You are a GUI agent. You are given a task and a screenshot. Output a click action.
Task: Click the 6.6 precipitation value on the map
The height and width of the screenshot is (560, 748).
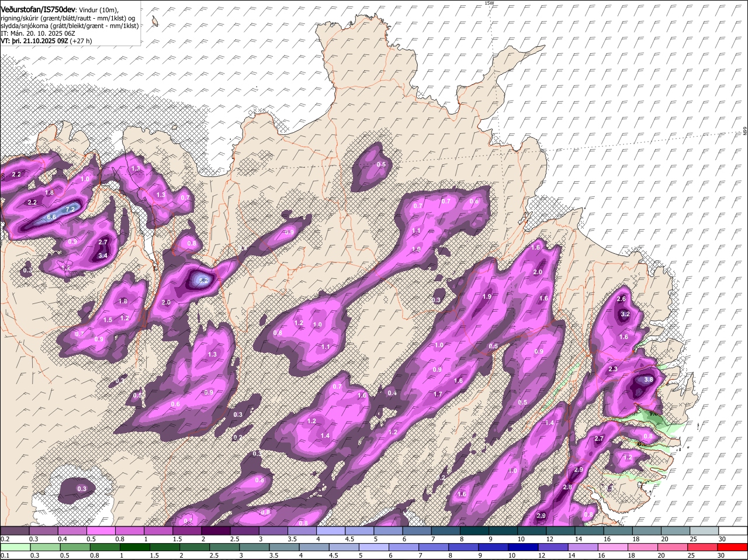51,217
